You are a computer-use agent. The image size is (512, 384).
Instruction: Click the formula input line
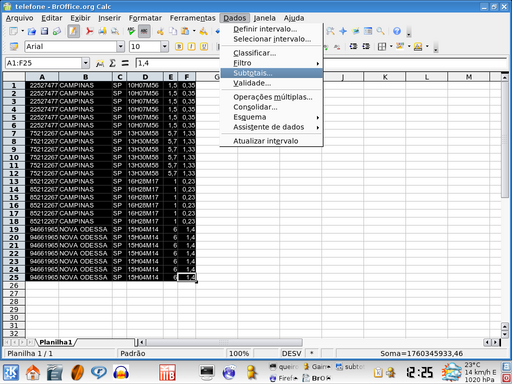pyautogui.click(x=178, y=63)
